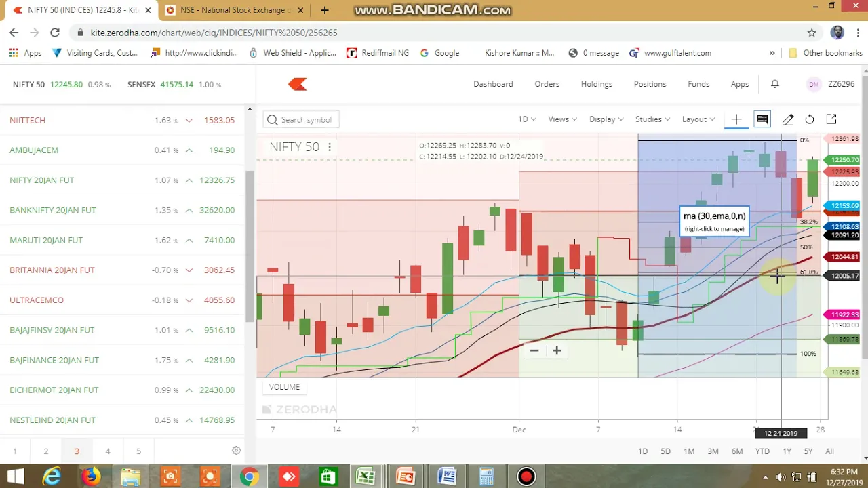The image size is (868, 488).
Task: Click the Search symbol input field
Action: pyautogui.click(x=301, y=120)
